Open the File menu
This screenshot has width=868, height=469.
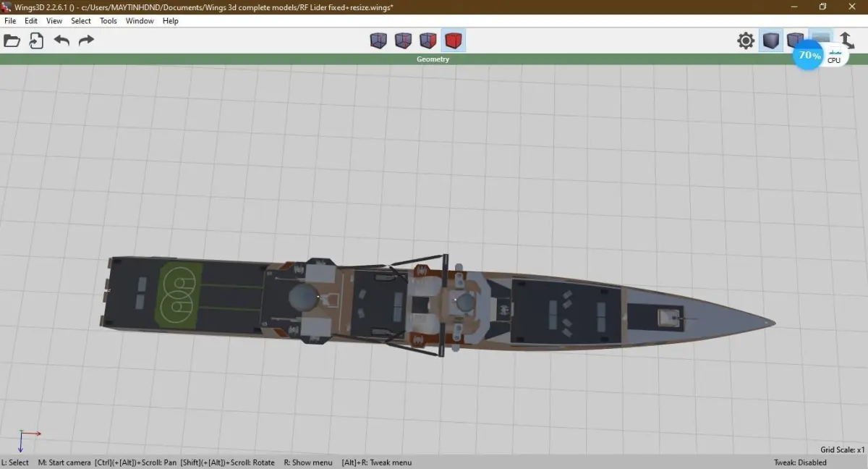[x=10, y=21]
